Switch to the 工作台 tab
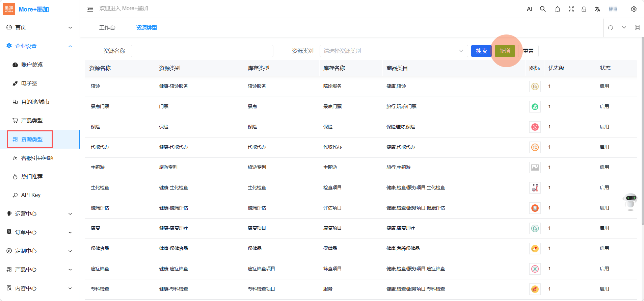Viewport: 644px width, 301px height. coord(107,28)
